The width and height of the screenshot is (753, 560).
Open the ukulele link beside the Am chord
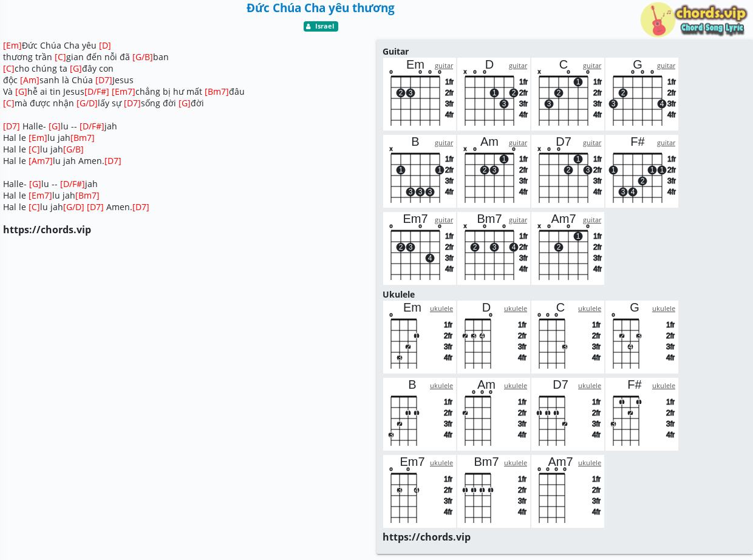(516, 386)
